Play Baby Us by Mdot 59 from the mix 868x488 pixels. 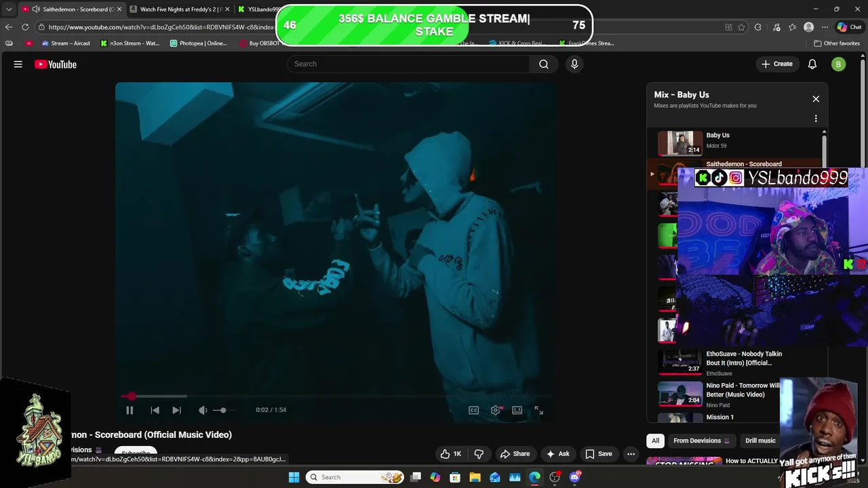pos(737,143)
